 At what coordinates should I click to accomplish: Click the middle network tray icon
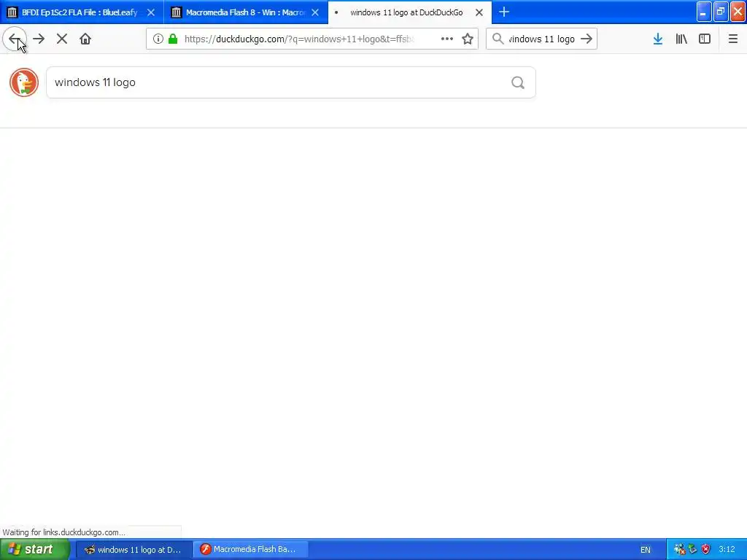click(693, 550)
